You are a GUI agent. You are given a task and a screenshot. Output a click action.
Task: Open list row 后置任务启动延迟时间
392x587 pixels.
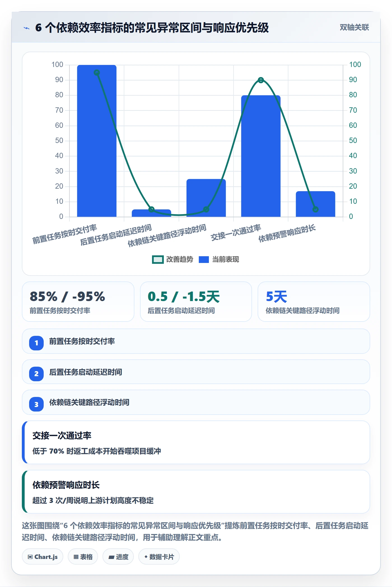[x=196, y=372]
